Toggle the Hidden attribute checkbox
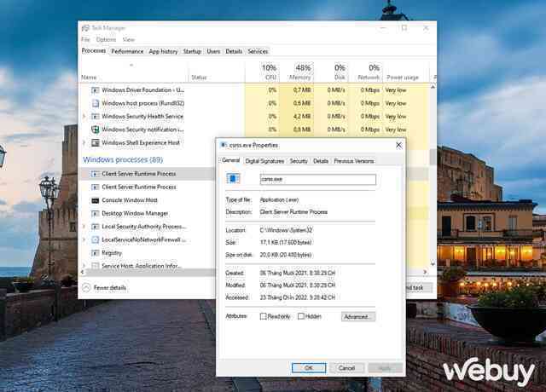The width and height of the screenshot is (546, 392). point(301,316)
